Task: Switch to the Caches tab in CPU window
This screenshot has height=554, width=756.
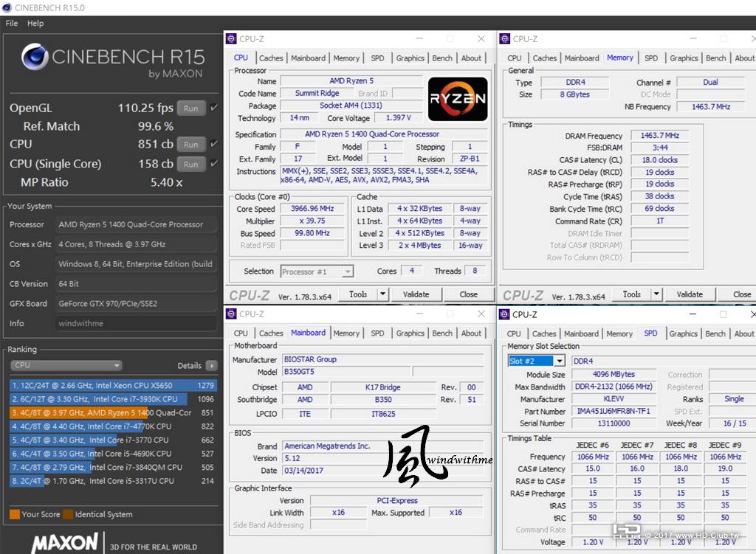Action: click(x=271, y=58)
